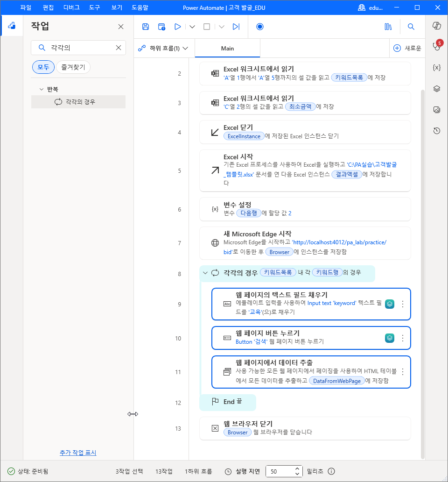
Task: Open the run history clock icon
Action: pos(437,131)
